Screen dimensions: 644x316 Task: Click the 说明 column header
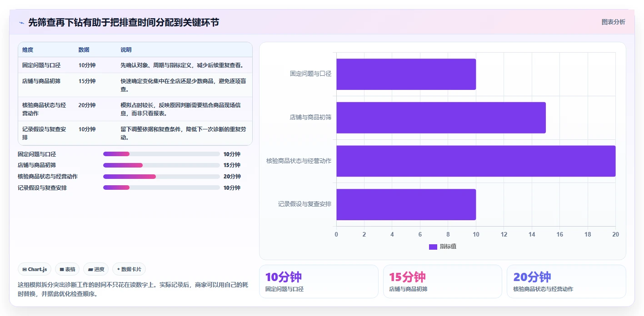point(126,50)
